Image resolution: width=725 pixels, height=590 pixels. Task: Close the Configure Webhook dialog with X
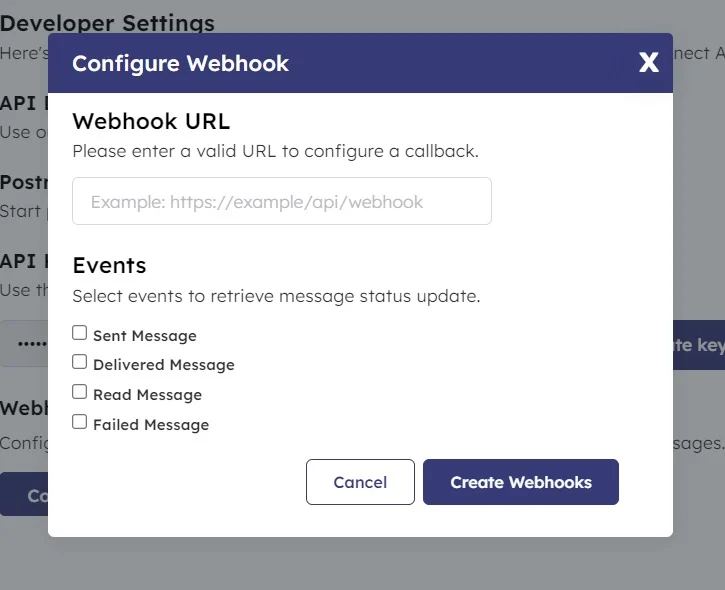click(649, 63)
